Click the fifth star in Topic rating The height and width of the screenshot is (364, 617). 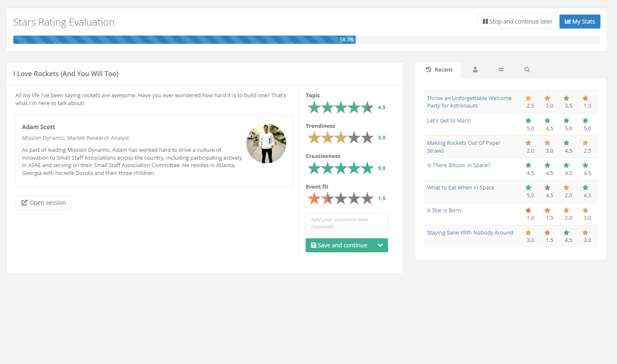[367, 108]
